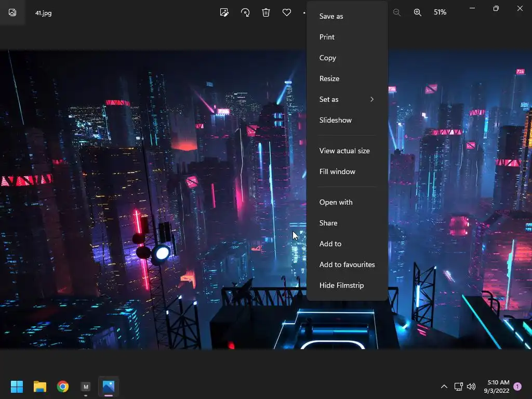Minimize the Photos window
The height and width of the screenshot is (399, 532).
pyautogui.click(x=472, y=8)
